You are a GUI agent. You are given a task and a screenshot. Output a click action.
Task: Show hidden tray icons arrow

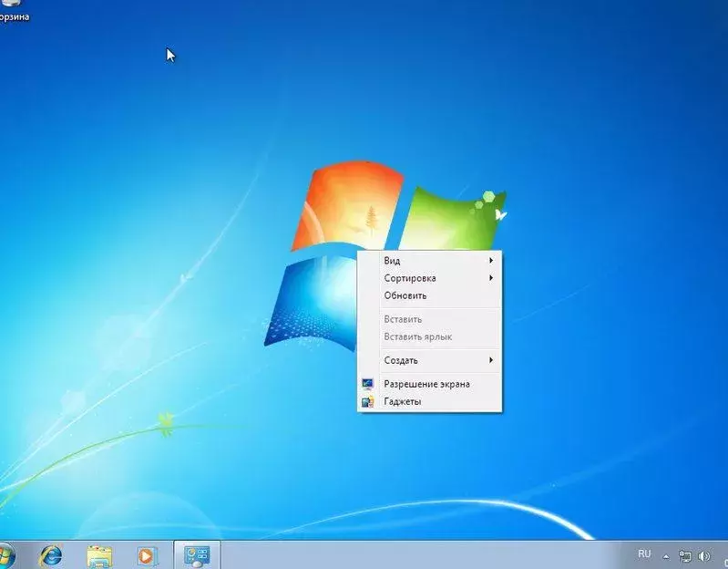(666, 556)
